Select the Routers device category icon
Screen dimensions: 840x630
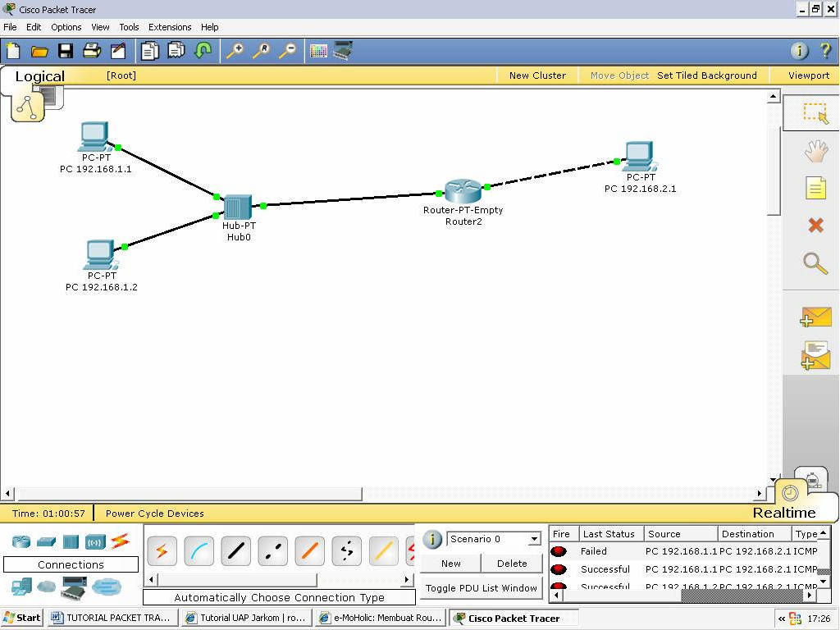point(21,541)
